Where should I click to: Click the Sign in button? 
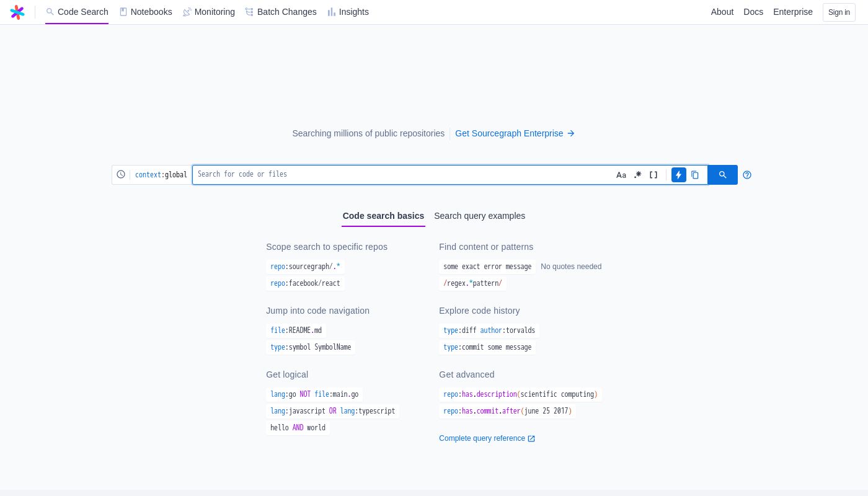pyautogui.click(x=839, y=12)
